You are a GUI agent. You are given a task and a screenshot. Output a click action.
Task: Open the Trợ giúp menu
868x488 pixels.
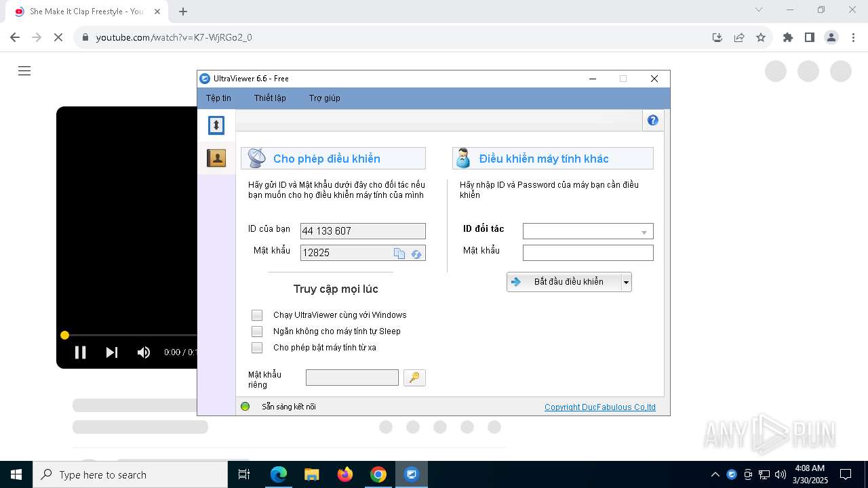pyautogui.click(x=325, y=98)
